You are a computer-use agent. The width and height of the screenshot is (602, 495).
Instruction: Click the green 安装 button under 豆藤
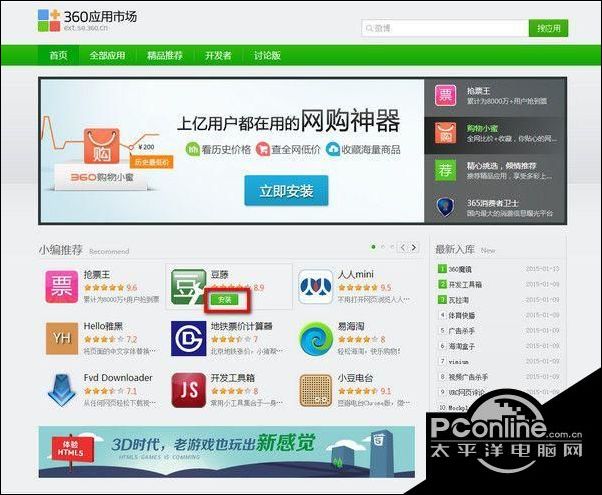226,299
